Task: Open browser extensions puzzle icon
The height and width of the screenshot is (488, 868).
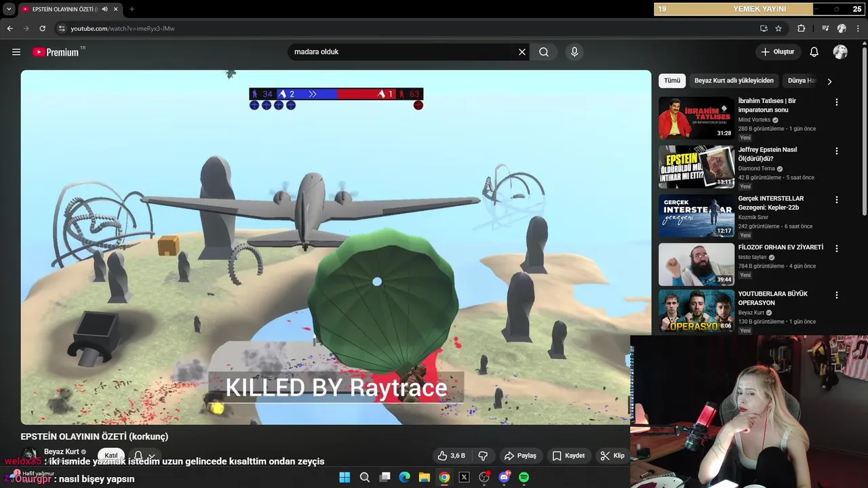Action: [801, 28]
